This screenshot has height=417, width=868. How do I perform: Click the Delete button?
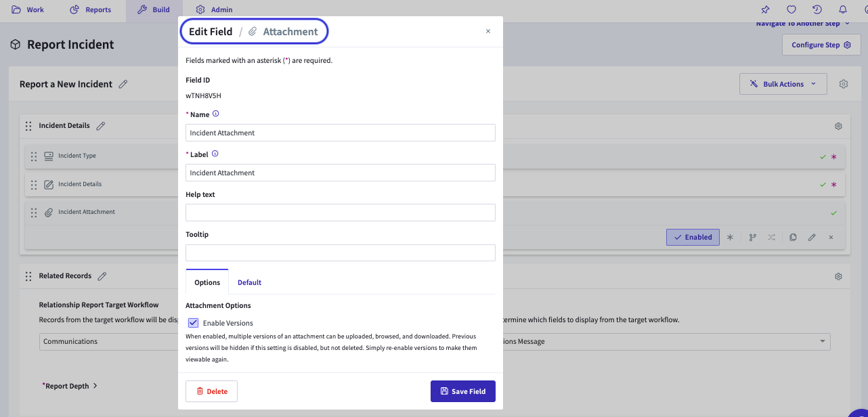(211, 391)
